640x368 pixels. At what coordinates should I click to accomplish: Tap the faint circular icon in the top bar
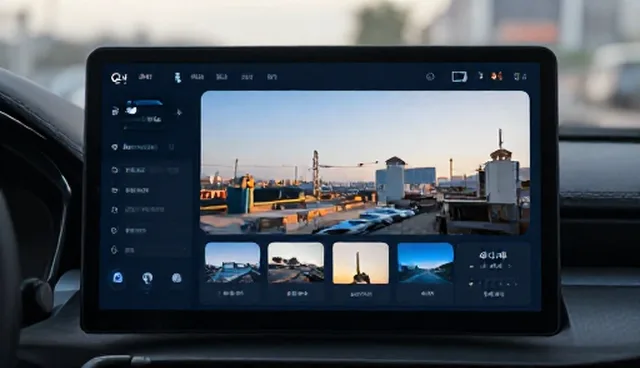(x=430, y=76)
